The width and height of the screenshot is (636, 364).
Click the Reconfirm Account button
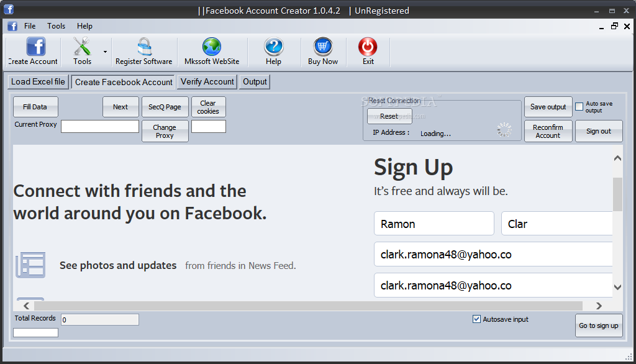point(548,131)
